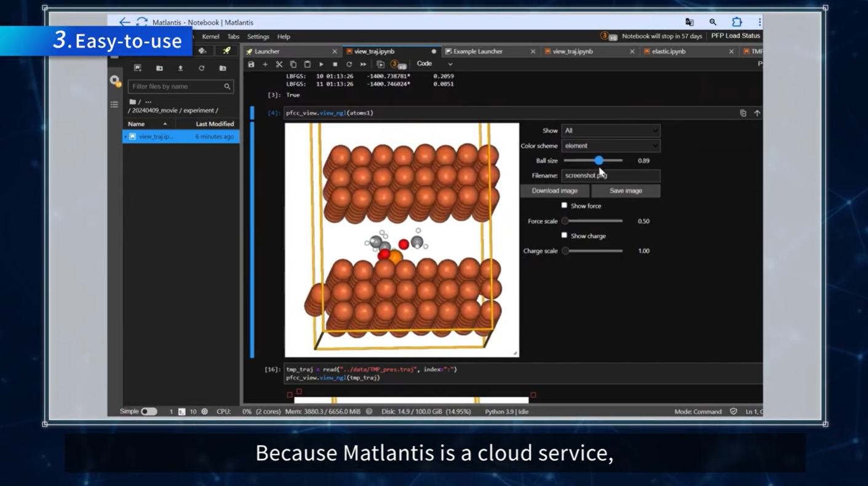The image size is (868, 486).
Task: Click the shield trust icon in status bar
Action: [x=733, y=412]
